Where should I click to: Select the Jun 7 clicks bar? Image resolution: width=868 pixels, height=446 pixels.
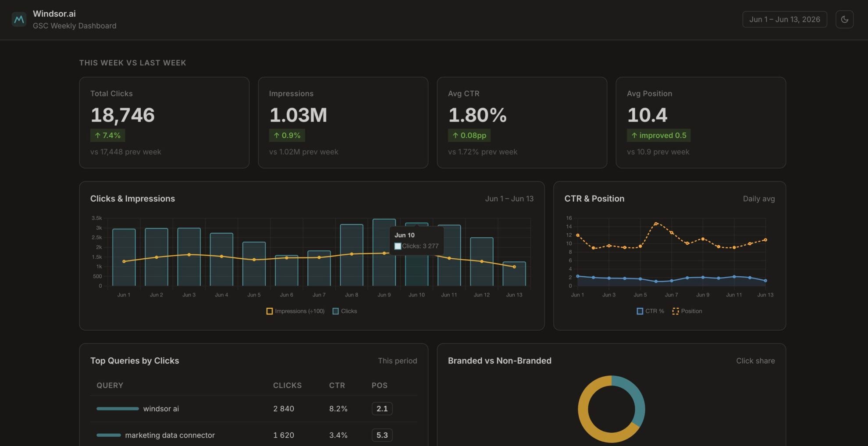point(319,268)
